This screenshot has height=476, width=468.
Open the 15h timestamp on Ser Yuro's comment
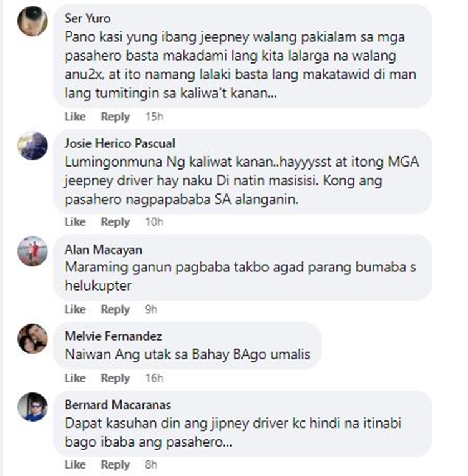[x=154, y=117]
